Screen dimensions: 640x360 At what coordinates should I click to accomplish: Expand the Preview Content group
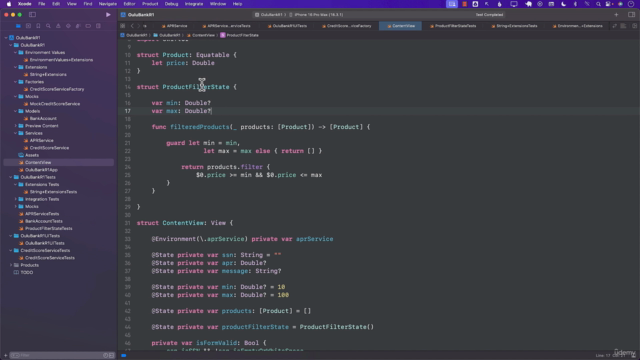(16, 126)
